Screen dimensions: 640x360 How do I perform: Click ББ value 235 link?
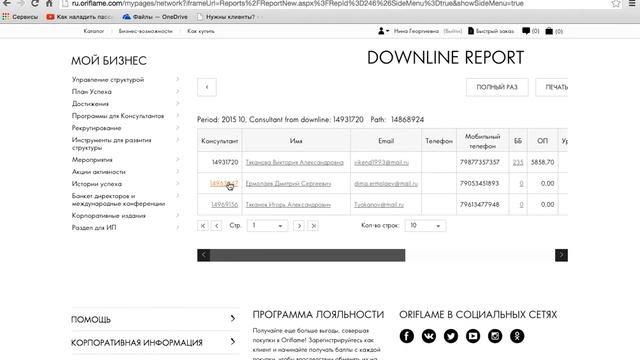tap(518, 162)
